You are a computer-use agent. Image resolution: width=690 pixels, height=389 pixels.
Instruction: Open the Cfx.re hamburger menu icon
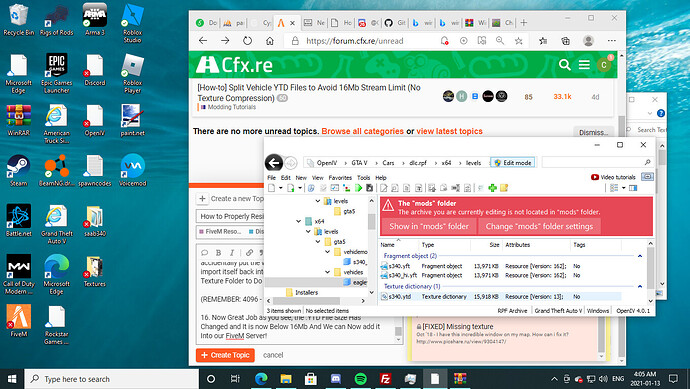click(584, 65)
